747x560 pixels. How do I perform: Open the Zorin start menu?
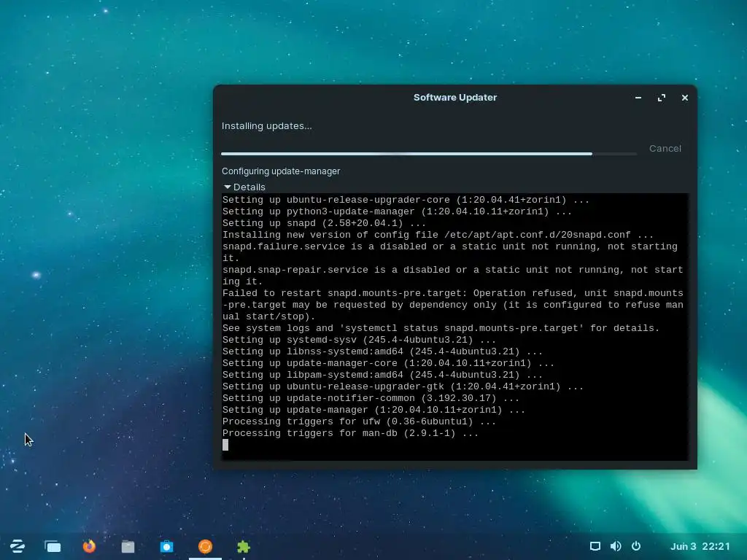tap(18, 546)
